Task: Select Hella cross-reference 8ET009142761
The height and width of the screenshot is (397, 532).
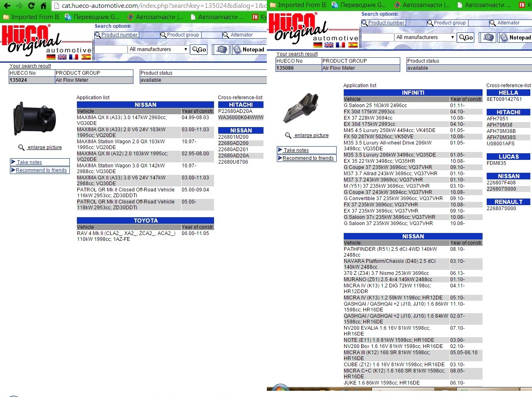Action: click(x=504, y=99)
